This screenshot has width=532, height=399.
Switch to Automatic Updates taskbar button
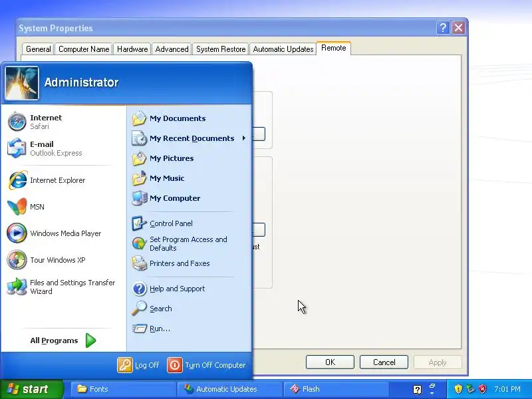pyautogui.click(x=229, y=389)
